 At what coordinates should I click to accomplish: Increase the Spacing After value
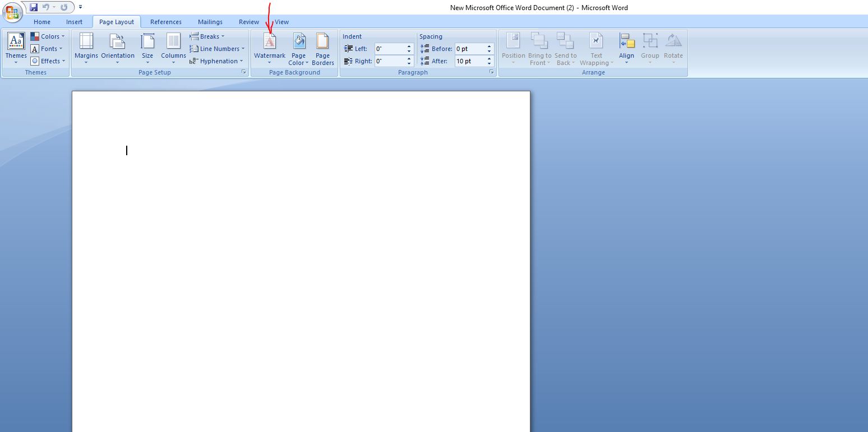[x=490, y=59]
